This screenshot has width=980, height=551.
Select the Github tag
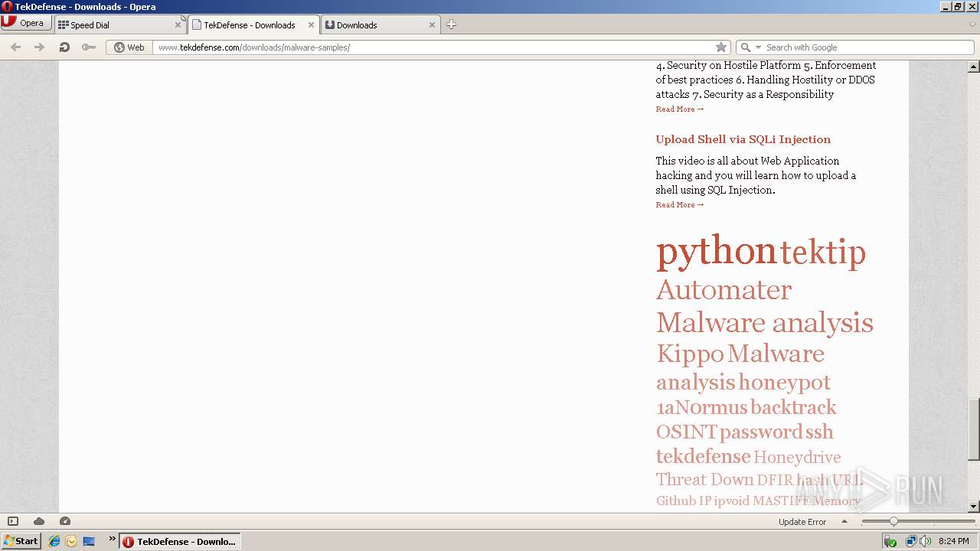[676, 501]
